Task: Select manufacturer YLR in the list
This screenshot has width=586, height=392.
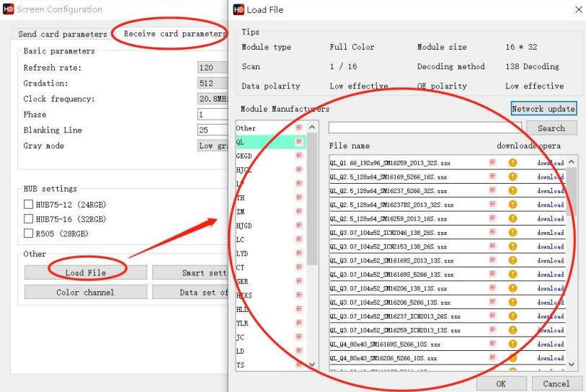Action: pyautogui.click(x=270, y=323)
